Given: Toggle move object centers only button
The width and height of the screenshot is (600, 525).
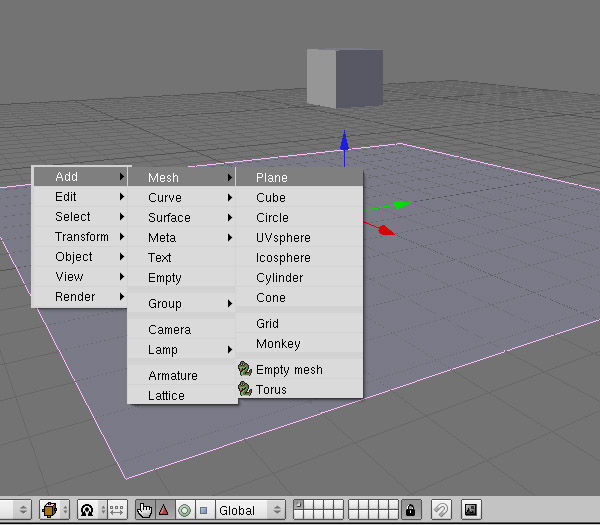Looking at the screenshot, I should [117, 510].
